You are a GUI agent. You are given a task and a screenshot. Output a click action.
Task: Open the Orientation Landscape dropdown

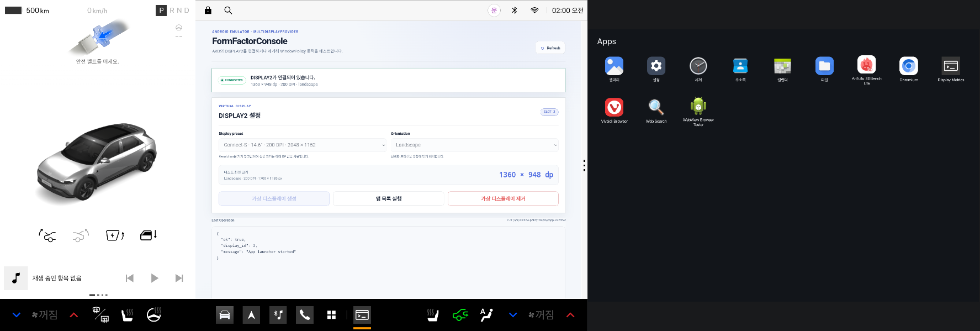[475, 145]
